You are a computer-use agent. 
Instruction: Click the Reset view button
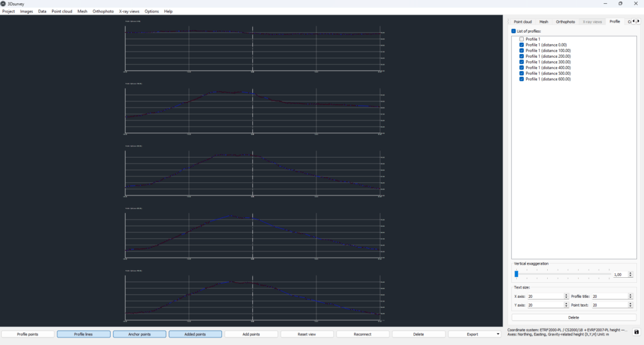click(x=307, y=334)
